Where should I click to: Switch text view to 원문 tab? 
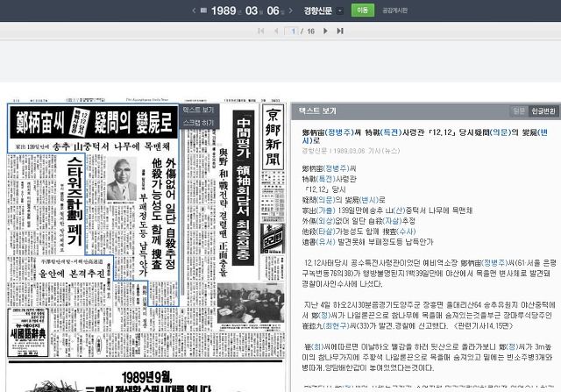(x=518, y=111)
